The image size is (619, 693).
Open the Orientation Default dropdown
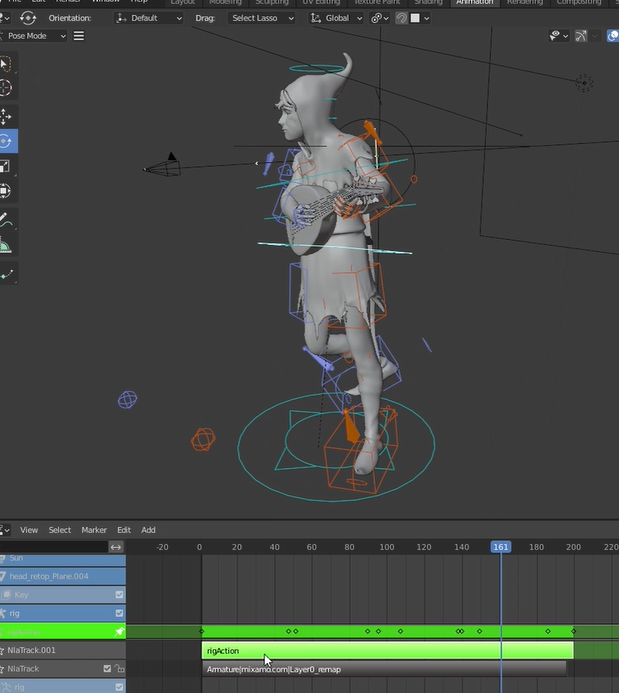click(150, 18)
